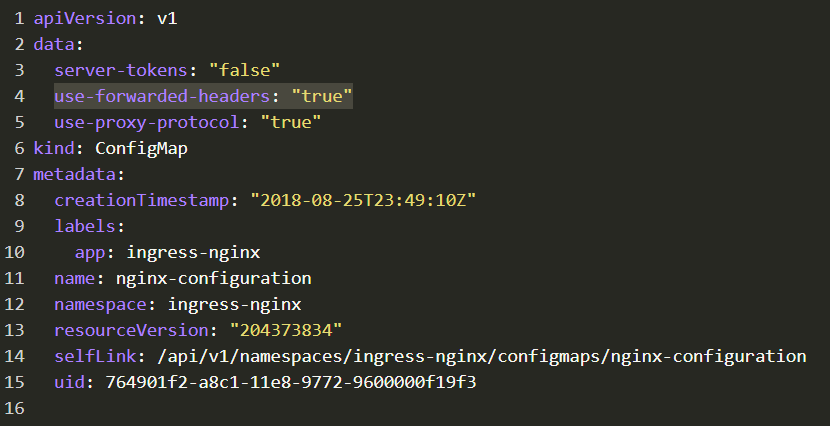Viewport: 830px width, 427px height.
Task: Click line number 10 in the gutter
Action: tap(14, 252)
